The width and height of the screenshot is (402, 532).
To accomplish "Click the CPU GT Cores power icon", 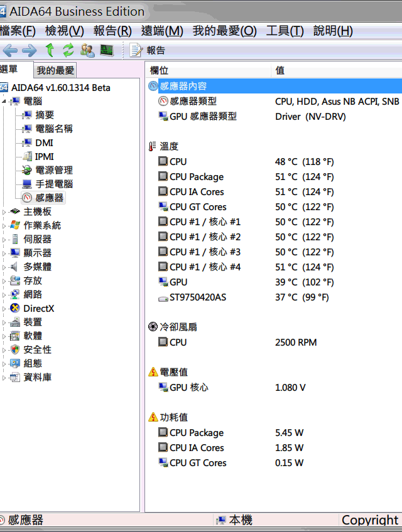I will click(x=163, y=462).
